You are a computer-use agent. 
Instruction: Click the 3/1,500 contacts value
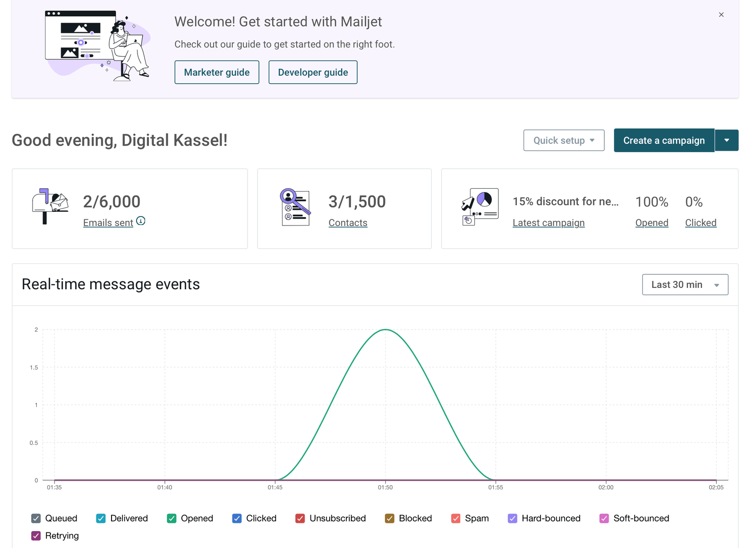[357, 202]
